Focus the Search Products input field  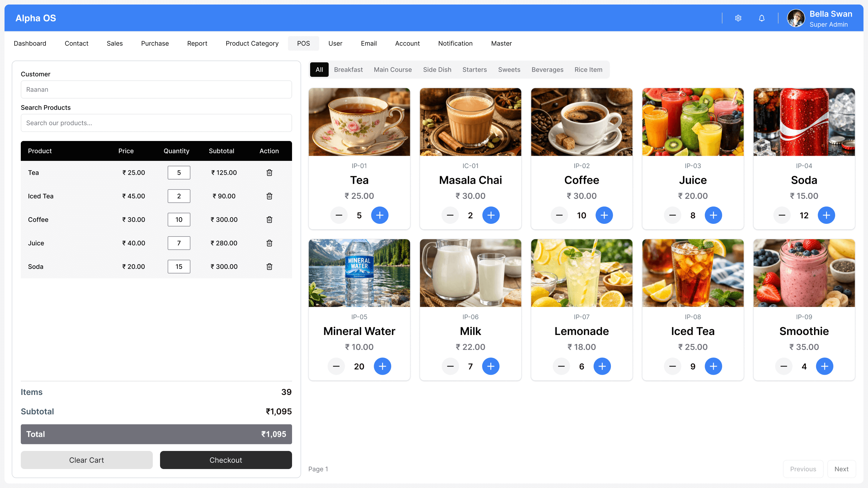[x=156, y=123]
